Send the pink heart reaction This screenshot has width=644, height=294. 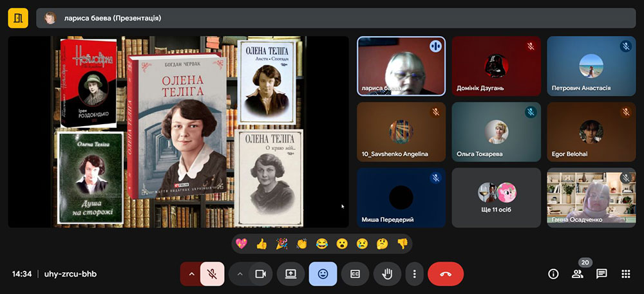pos(241,244)
